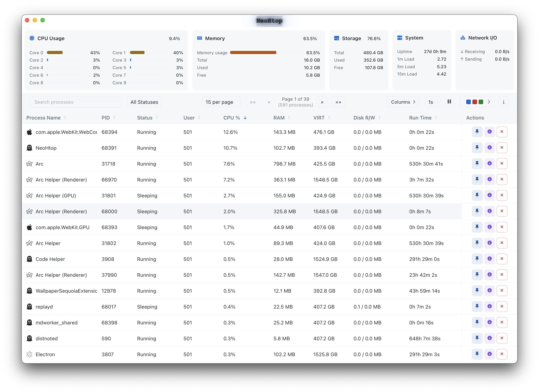Click the NeoHtop window title

coord(269,21)
